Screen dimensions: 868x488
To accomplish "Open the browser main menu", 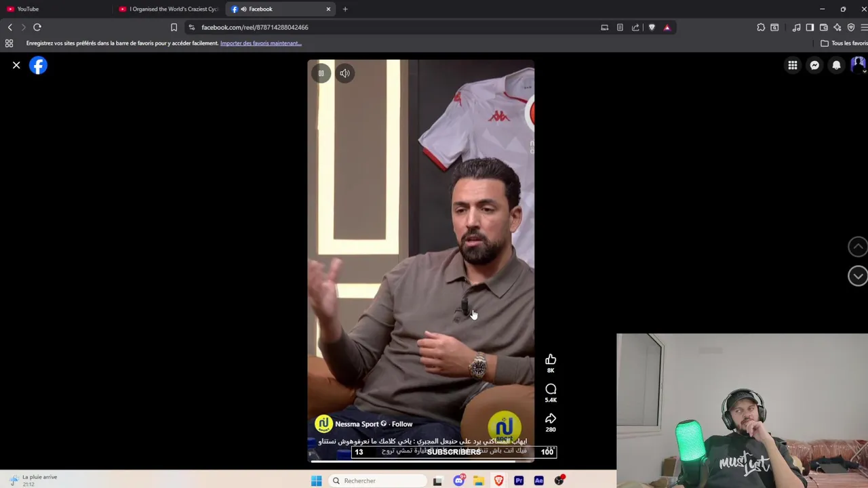I will click(x=864, y=27).
